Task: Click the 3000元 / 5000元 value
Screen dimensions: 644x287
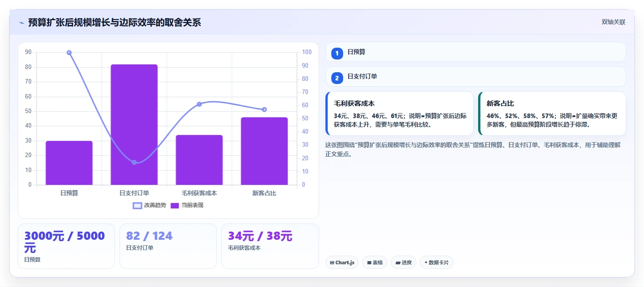Action: (x=65, y=242)
